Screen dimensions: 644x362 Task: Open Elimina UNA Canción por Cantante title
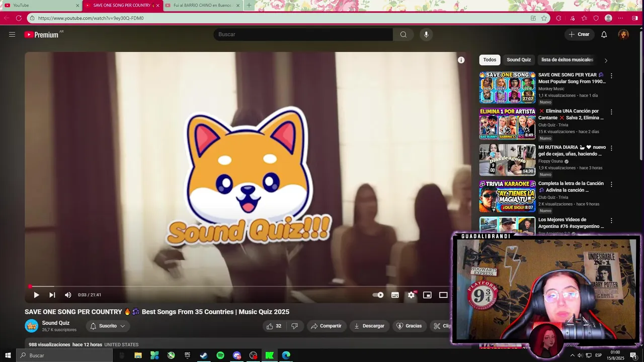(571, 114)
